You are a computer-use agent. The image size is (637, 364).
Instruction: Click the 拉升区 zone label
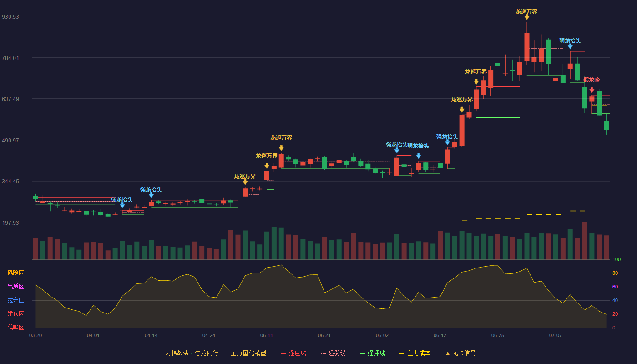[16, 300]
